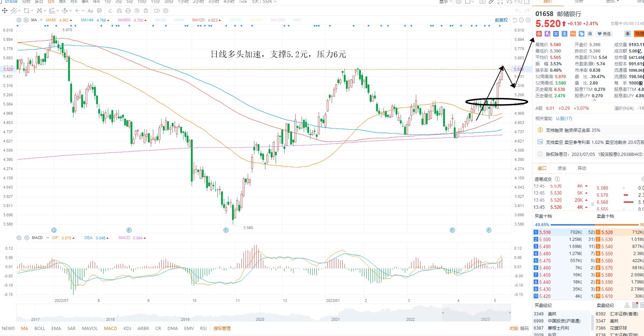
Task: Open the 前复权 adjustment selector
Action: pos(501,20)
